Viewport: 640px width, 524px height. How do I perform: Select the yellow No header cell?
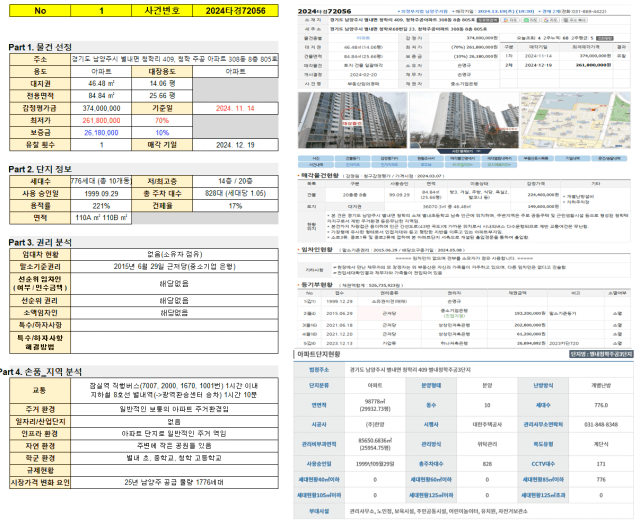[x=40, y=11]
